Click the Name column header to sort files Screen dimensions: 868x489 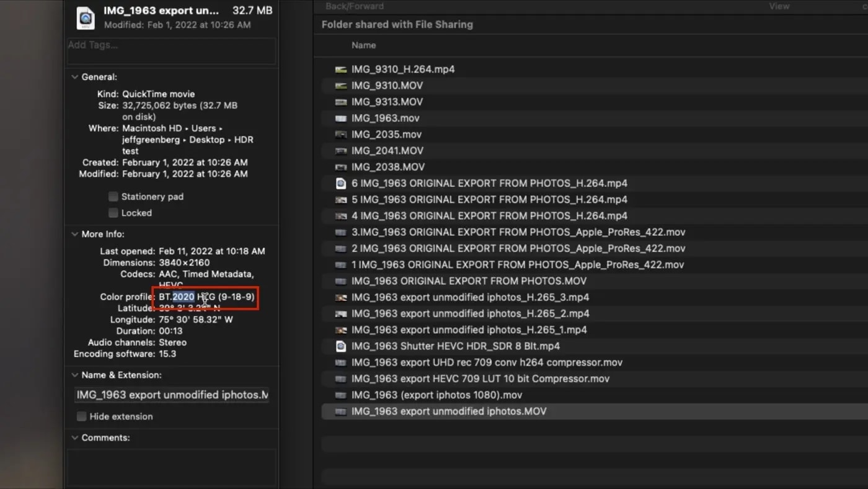pyautogui.click(x=363, y=45)
